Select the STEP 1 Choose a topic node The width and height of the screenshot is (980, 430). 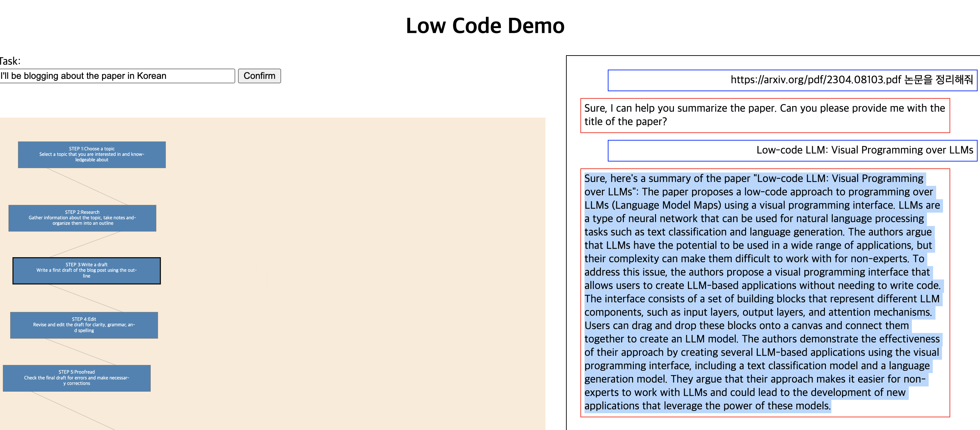[x=92, y=155]
